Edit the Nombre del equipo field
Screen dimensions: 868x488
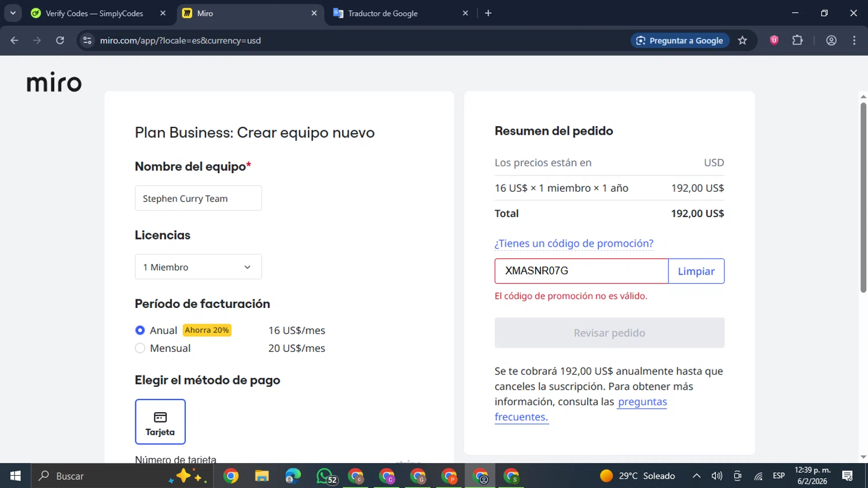point(198,198)
